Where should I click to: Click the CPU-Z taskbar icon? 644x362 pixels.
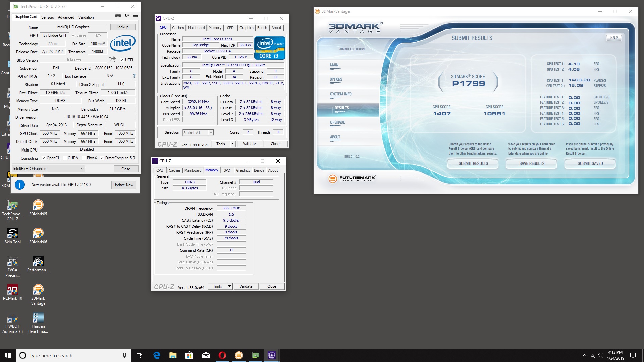272,355
